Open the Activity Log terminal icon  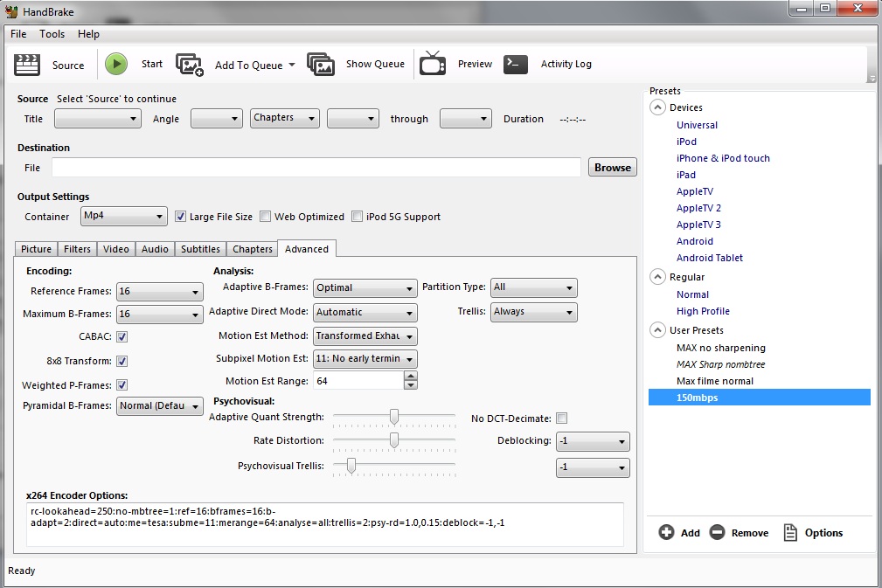(516, 64)
